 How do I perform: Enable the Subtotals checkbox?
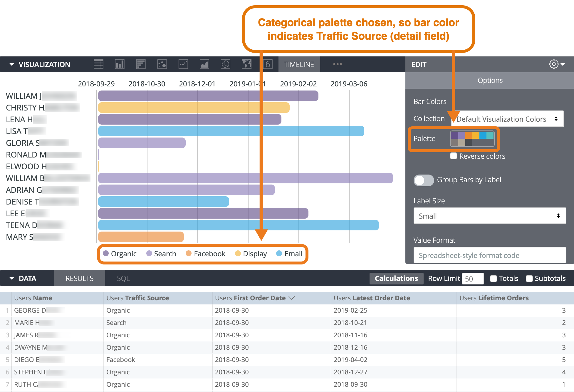point(529,279)
